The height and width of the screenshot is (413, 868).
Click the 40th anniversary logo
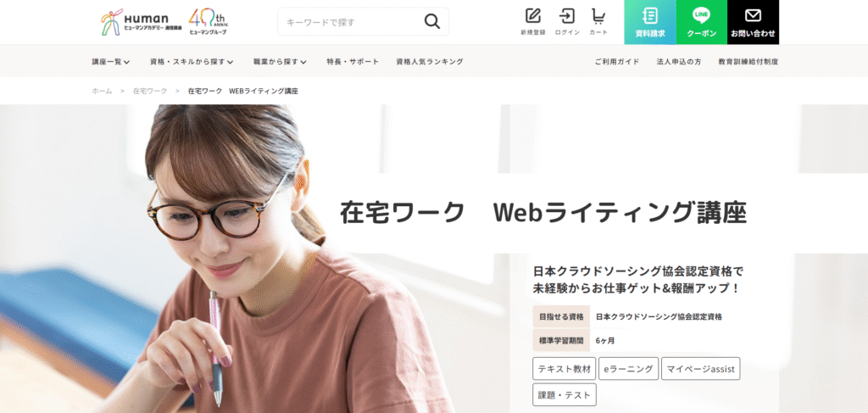pyautogui.click(x=209, y=22)
